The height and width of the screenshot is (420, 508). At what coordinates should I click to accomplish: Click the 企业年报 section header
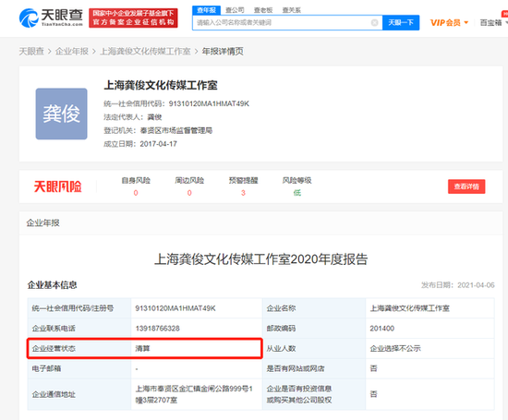(x=42, y=222)
